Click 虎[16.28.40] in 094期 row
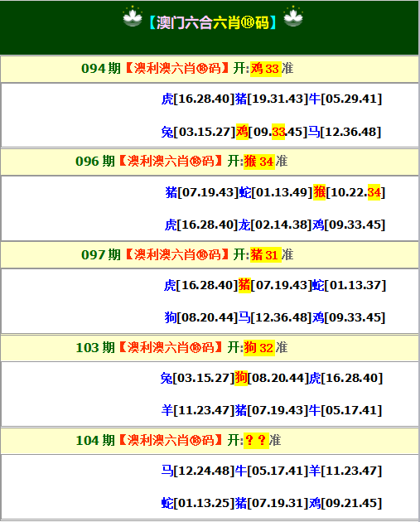The image size is (420, 522). pyautogui.click(x=198, y=99)
